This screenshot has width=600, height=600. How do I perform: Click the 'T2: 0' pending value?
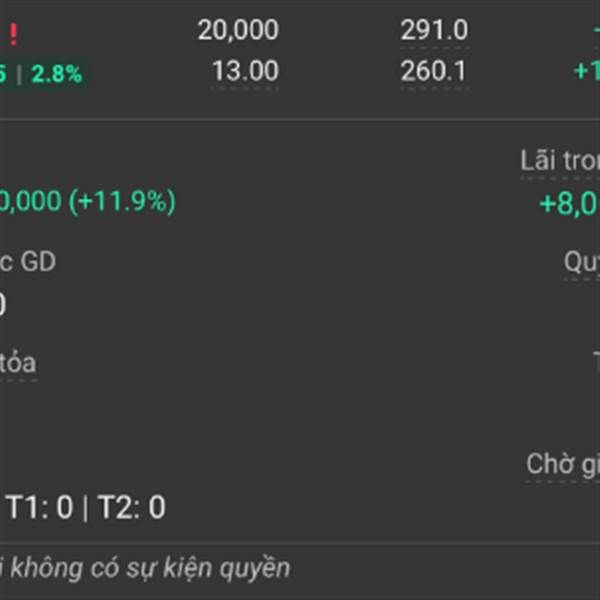[132, 507]
